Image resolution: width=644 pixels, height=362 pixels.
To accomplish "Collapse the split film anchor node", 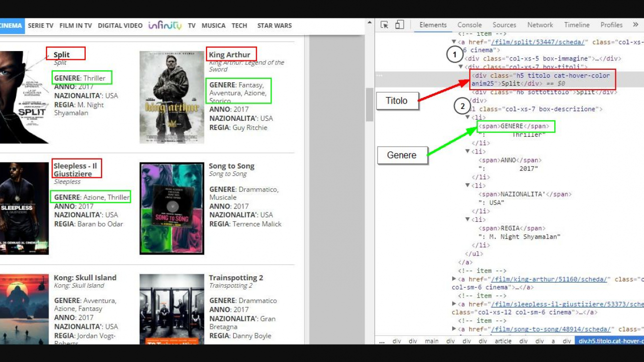I will [x=454, y=42].
